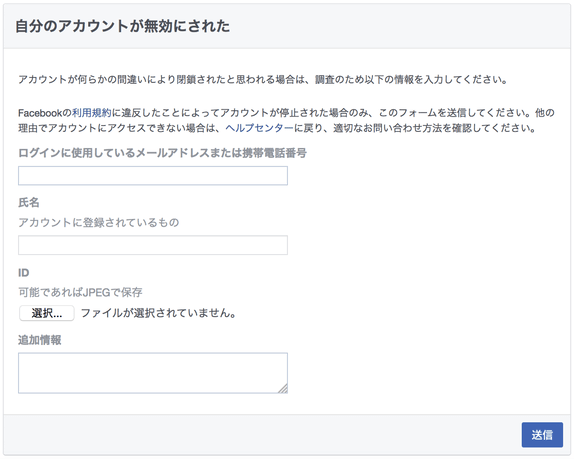Click the heading 自分のアカウントが無効にされた
The height and width of the screenshot is (459, 574).
click(x=123, y=26)
